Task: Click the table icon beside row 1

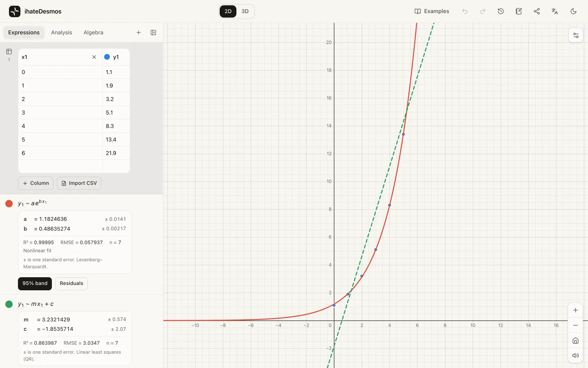Action: [x=9, y=52]
